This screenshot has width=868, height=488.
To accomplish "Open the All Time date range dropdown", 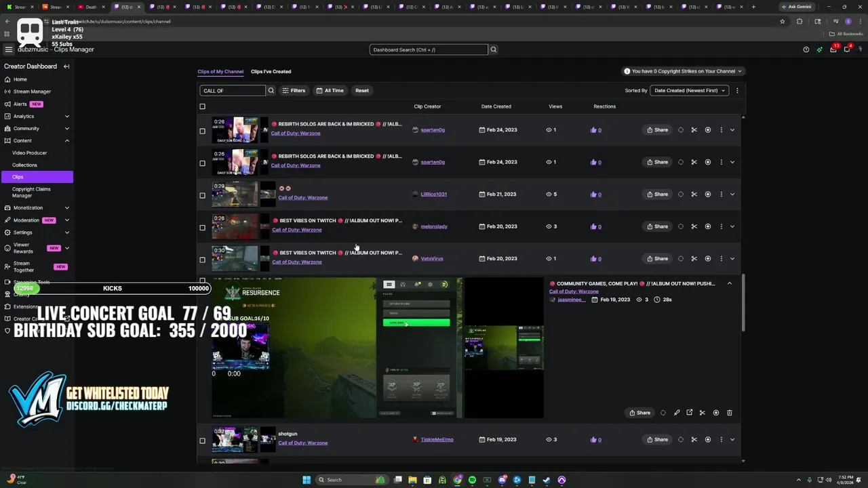I will (330, 90).
